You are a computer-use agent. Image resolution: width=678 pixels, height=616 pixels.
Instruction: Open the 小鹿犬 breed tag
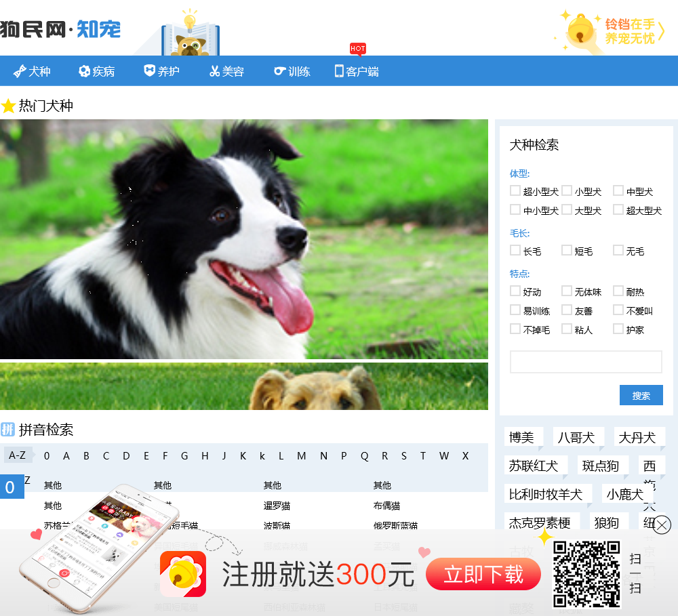pos(627,494)
